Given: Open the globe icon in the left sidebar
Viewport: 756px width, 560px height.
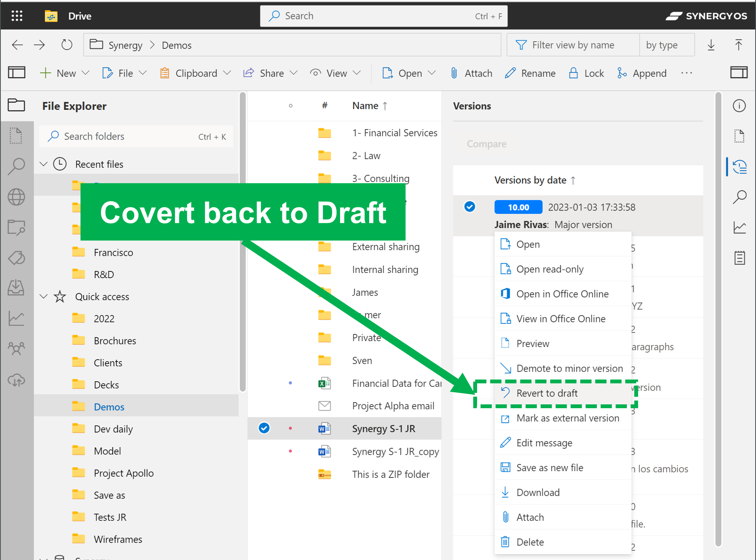Looking at the screenshot, I should point(16,197).
